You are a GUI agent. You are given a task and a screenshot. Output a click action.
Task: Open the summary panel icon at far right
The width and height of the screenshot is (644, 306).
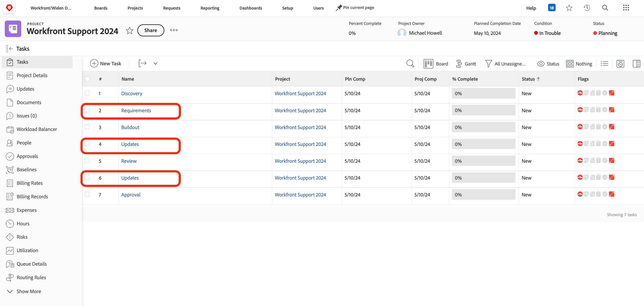pyautogui.click(x=636, y=64)
